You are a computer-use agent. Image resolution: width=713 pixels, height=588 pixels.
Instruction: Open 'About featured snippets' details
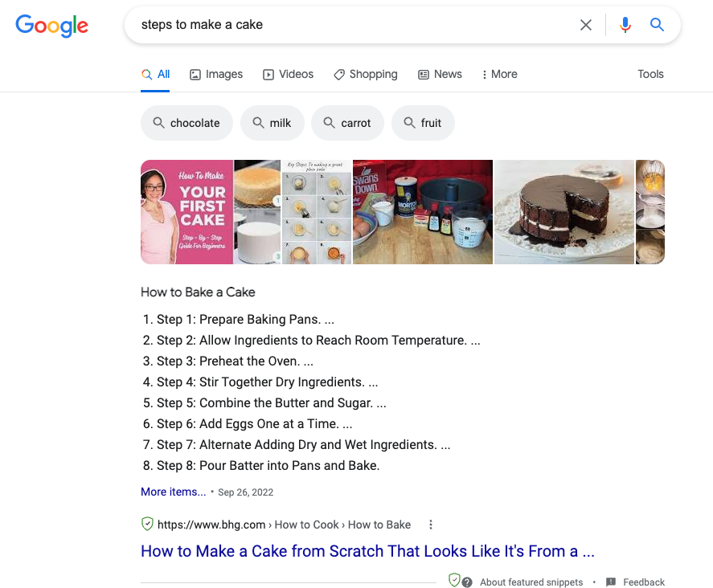click(531, 582)
